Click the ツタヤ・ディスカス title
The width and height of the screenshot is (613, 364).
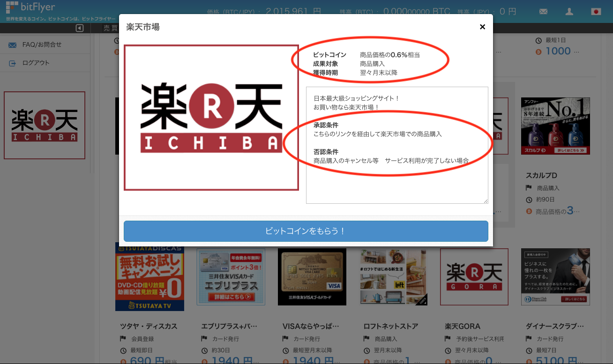(x=149, y=326)
